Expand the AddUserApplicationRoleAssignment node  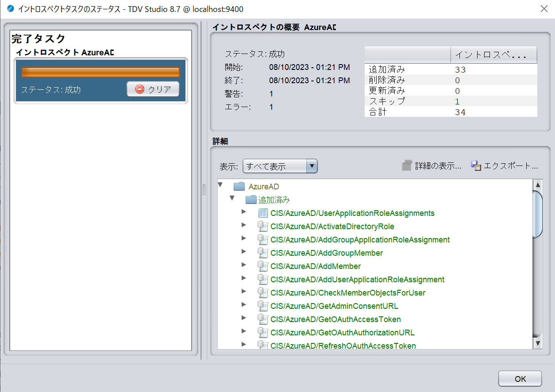[244, 278]
